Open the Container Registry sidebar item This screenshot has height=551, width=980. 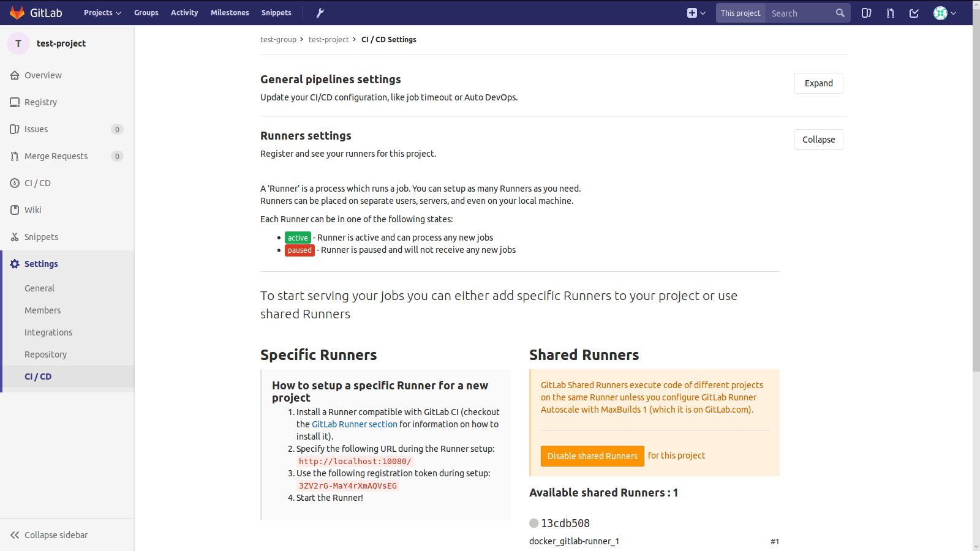[x=41, y=102]
